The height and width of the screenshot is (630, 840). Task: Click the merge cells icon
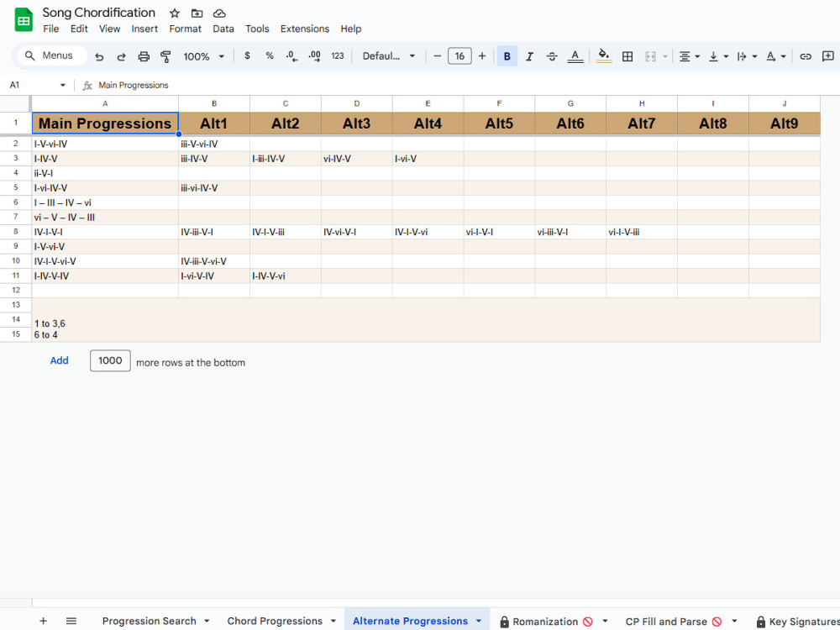coord(650,56)
